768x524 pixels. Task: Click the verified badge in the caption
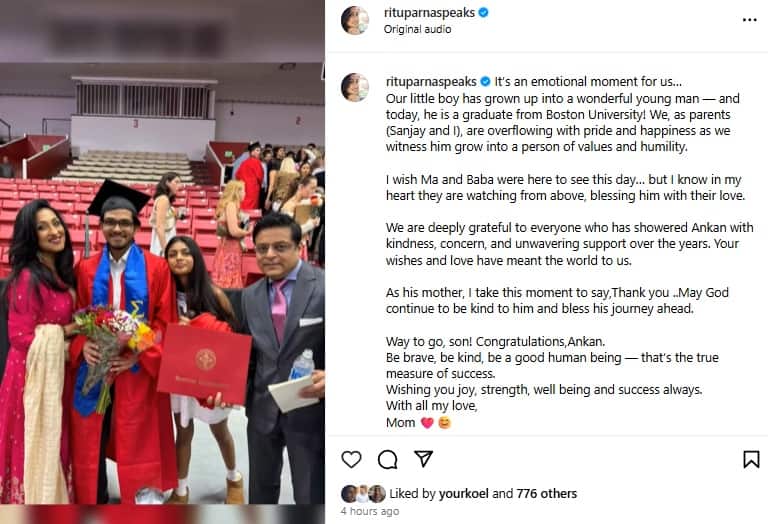click(485, 81)
